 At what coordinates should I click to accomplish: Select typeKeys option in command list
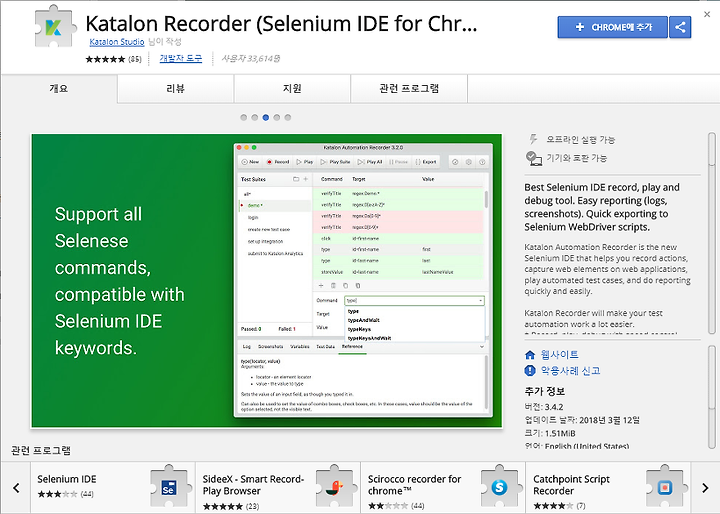(x=359, y=329)
